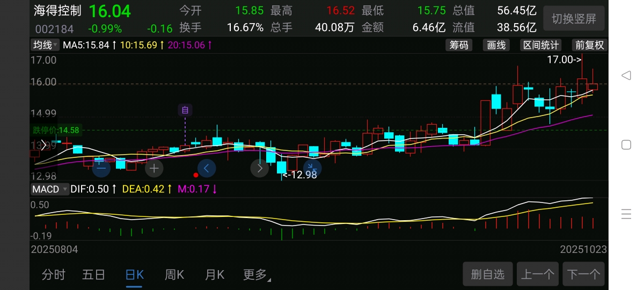Image resolution: width=644 pixels, height=290 pixels.
Task: Tap stock name 海得控制
Action: point(57,11)
